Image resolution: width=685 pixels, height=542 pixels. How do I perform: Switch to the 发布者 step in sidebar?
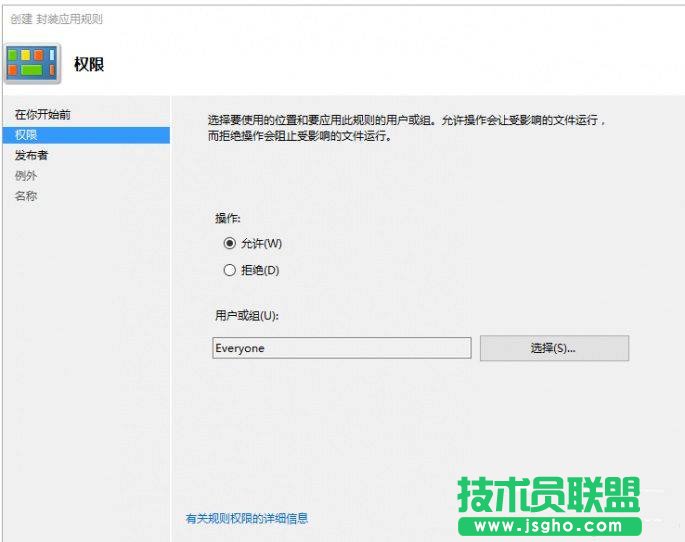pyautogui.click(x=31, y=155)
